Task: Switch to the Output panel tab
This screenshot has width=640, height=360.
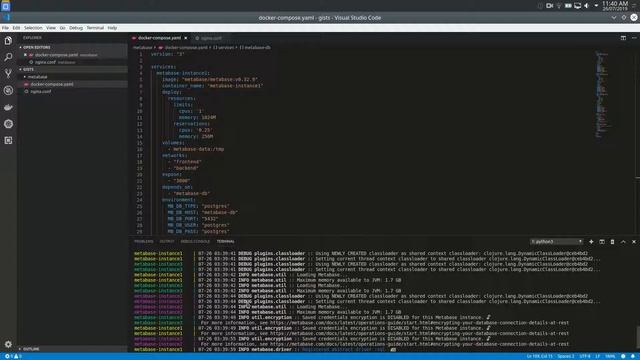Action: coord(167,242)
